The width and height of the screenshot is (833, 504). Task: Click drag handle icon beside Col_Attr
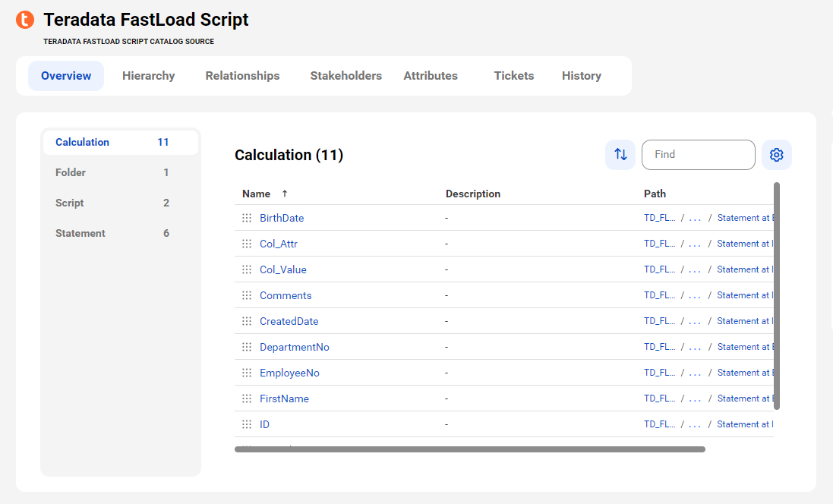click(247, 244)
